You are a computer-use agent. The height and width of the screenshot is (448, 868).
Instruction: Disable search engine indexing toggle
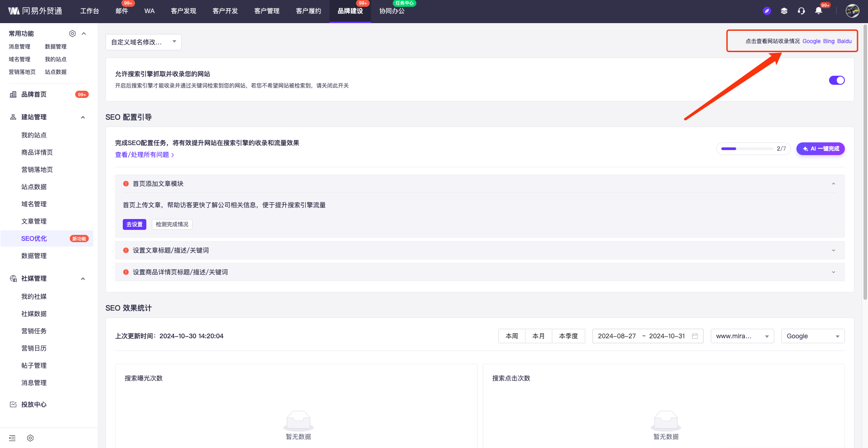tap(836, 80)
